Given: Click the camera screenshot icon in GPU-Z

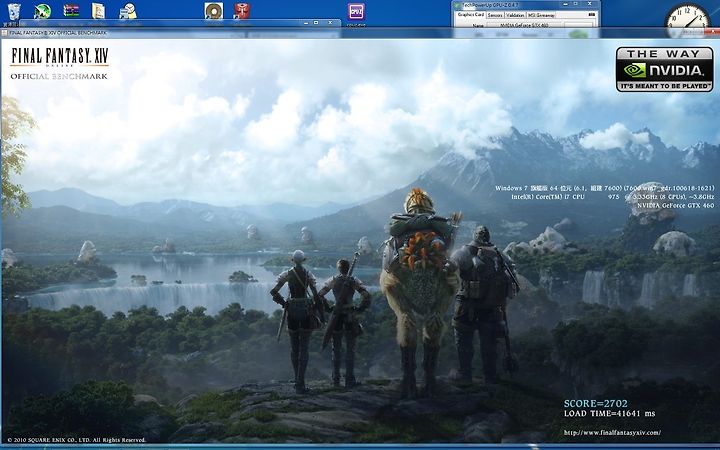Looking at the screenshot, I should coord(592,15).
